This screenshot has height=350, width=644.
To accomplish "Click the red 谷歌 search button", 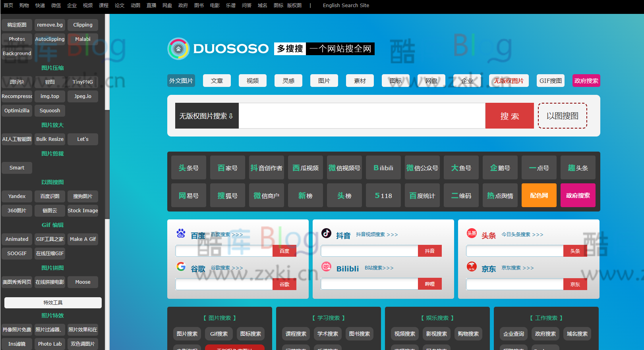I will [284, 284].
